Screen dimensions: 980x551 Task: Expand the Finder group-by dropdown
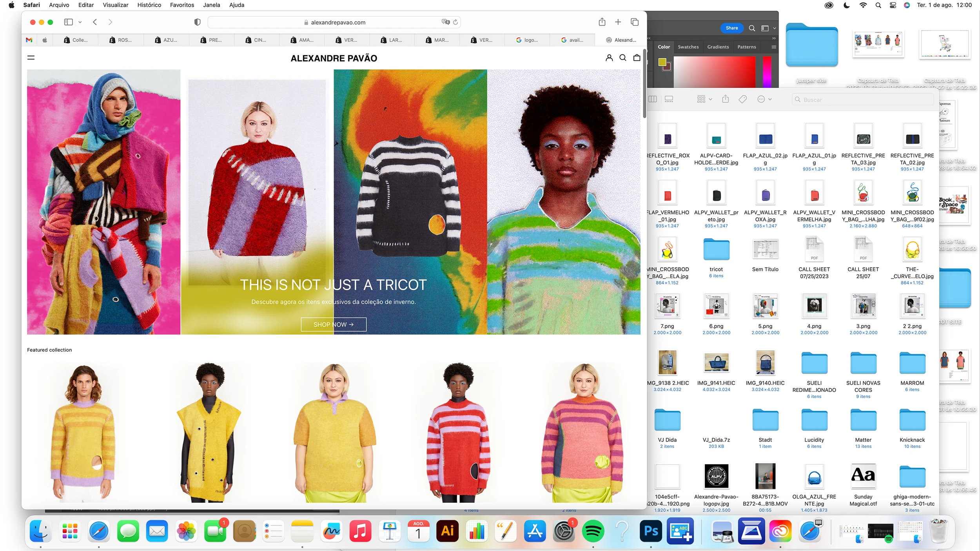tap(704, 100)
